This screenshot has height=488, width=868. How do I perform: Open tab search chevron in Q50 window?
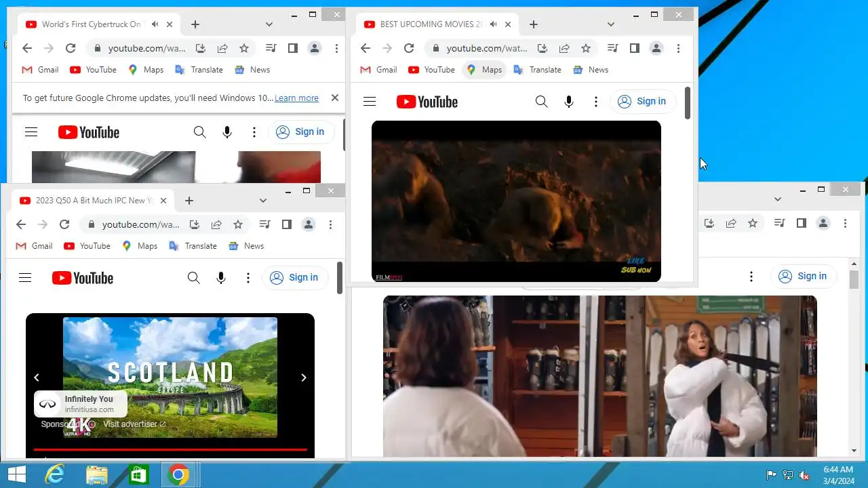(263, 201)
